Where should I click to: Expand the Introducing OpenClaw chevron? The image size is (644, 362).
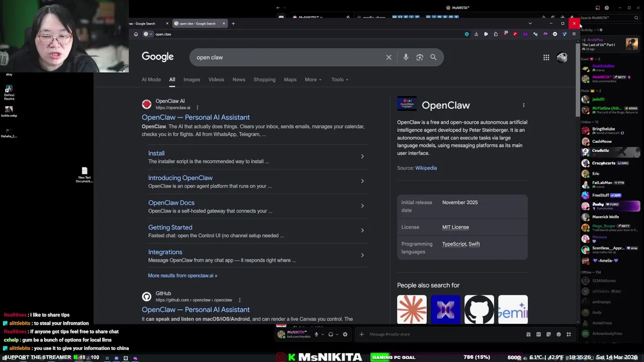(x=362, y=181)
